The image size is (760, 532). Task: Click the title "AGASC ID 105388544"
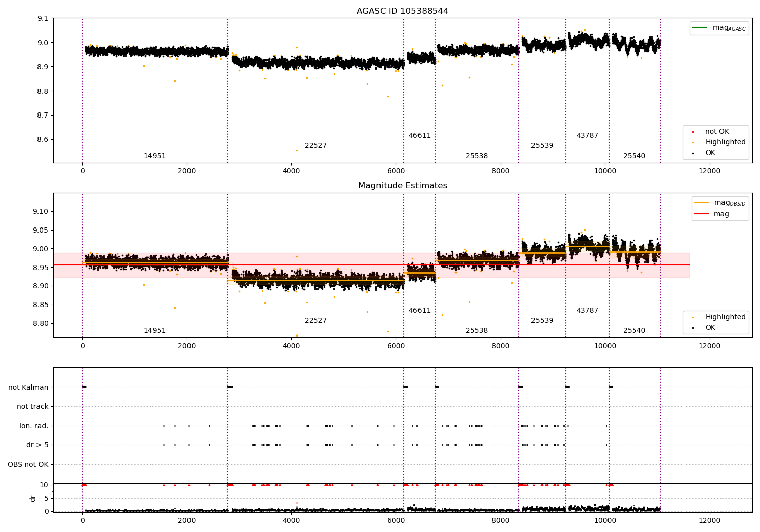click(x=402, y=11)
